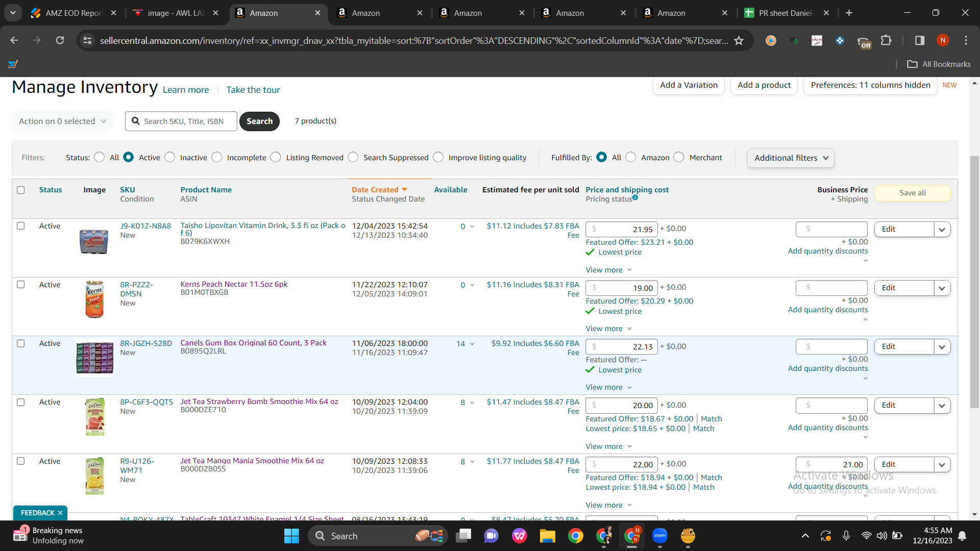Open Chrome side panel icon
The image size is (980, 551).
click(920, 40)
